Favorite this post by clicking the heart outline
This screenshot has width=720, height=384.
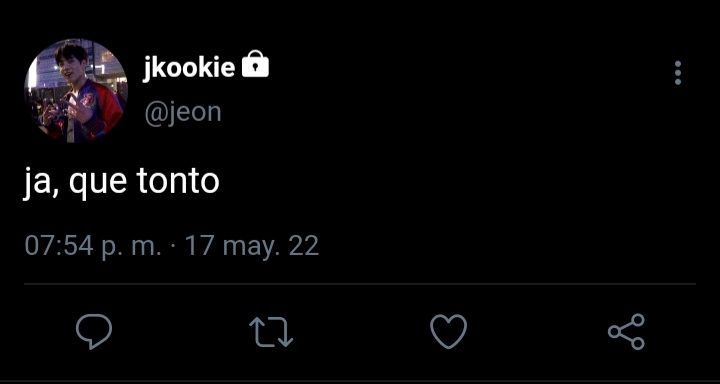(x=449, y=332)
